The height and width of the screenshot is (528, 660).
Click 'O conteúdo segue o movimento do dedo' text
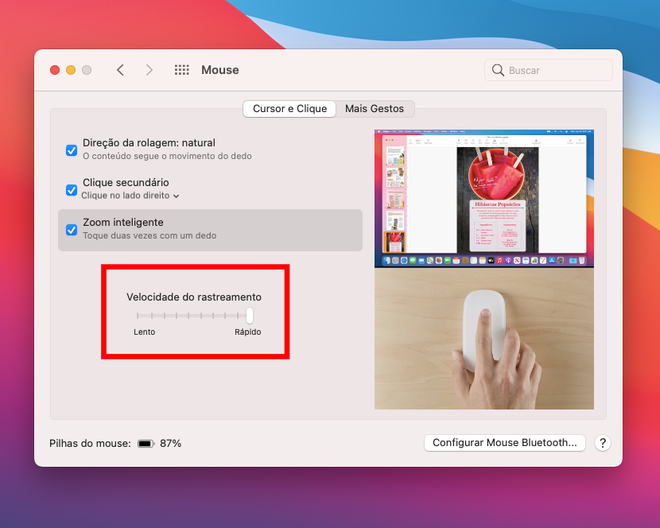(x=167, y=156)
